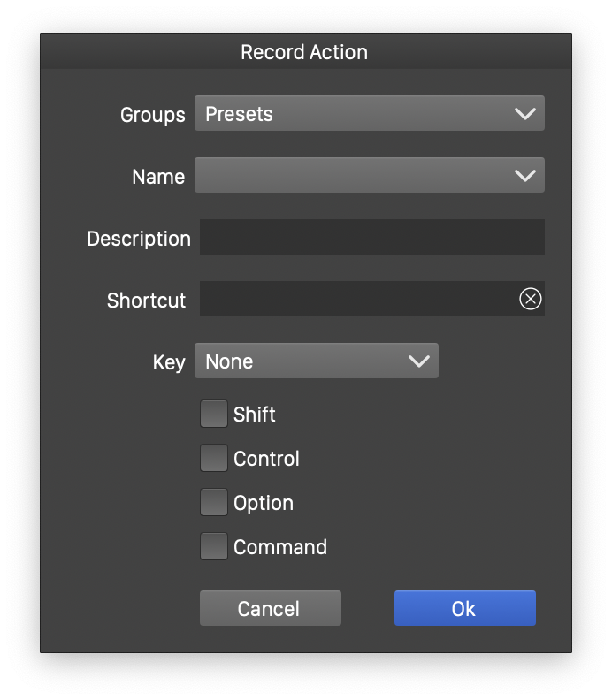Toggle the Option modifier checkbox
612x700 pixels.
(214, 502)
